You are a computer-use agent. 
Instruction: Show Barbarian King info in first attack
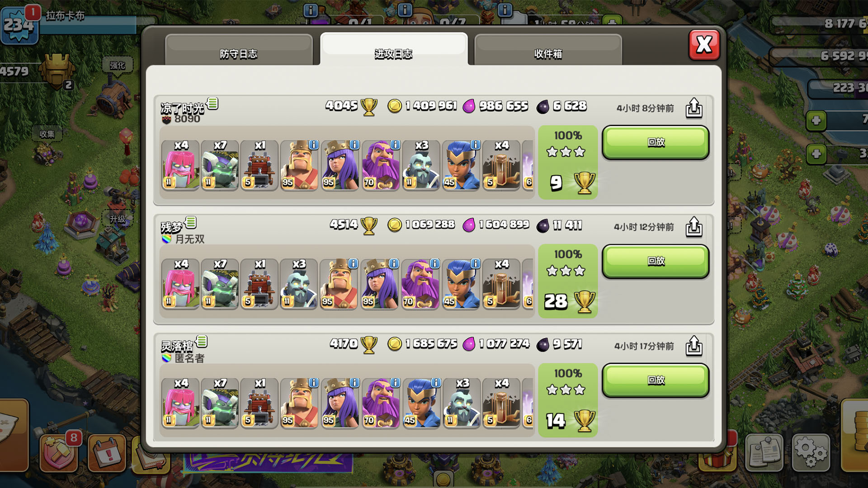click(314, 145)
